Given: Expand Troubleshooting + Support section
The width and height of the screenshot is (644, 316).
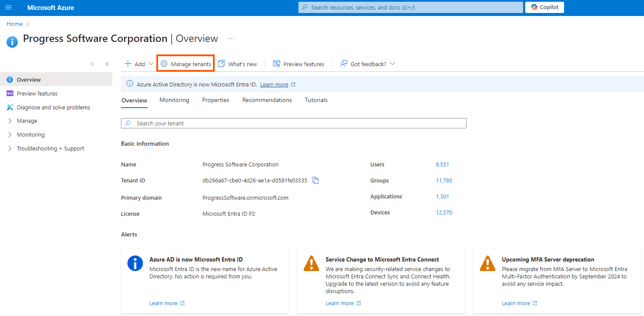Looking at the screenshot, I should click(x=10, y=149).
